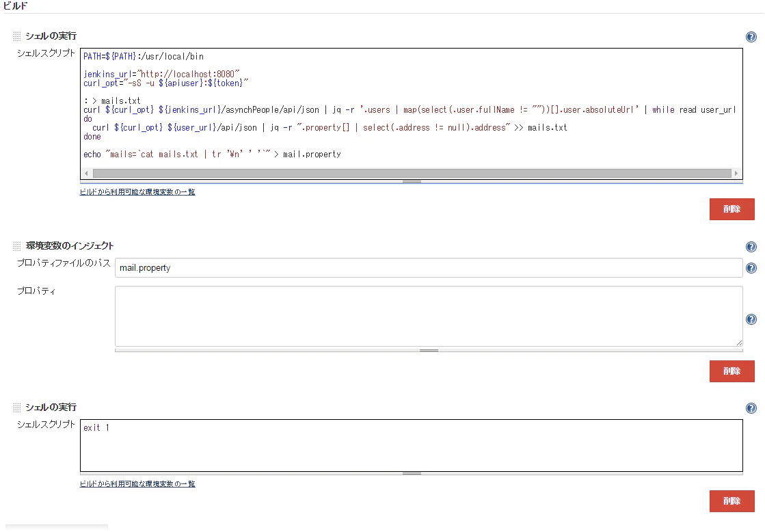765x532 pixels.
Task: Click the 'curl_opt=' script line
Action: point(166,83)
